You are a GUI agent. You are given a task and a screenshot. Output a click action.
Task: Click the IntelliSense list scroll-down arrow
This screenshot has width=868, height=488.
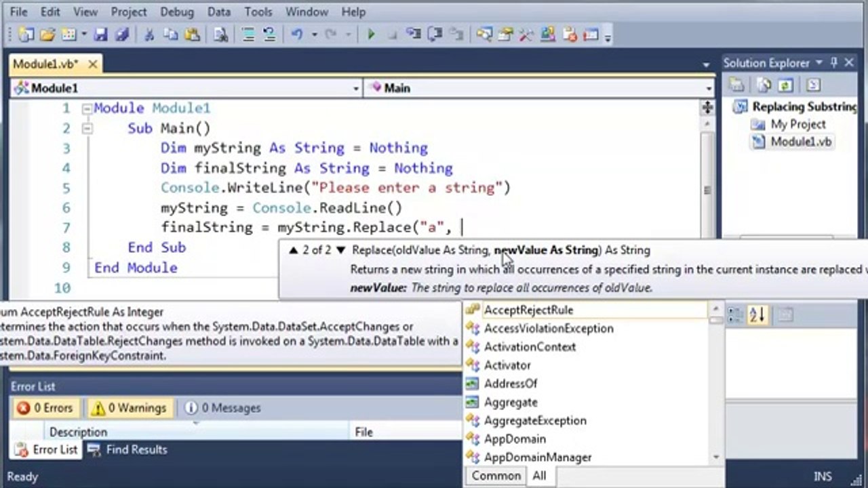[716, 457]
